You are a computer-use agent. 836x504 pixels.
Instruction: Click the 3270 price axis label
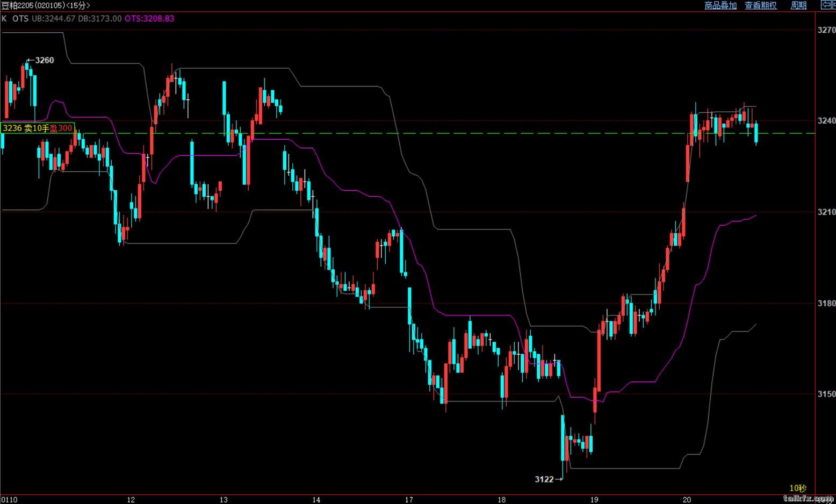coord(826,30)
